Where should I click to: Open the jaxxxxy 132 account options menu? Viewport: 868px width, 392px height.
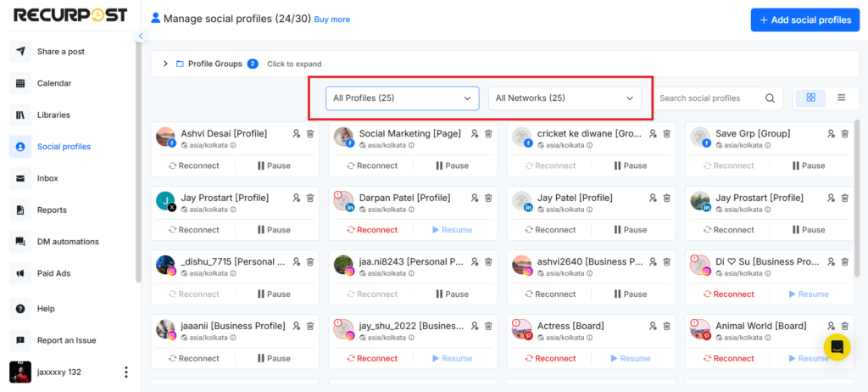click(126, 372)
